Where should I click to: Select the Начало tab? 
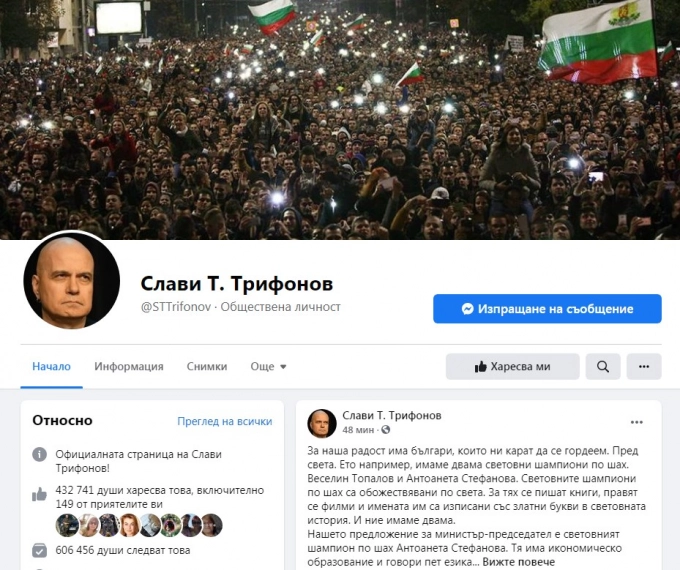tap(51, 367)
